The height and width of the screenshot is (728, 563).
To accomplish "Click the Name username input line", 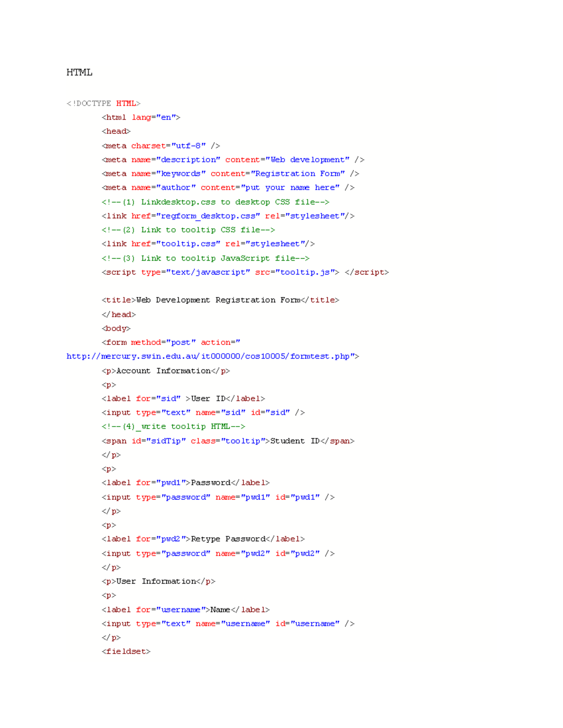I will pos(228,623).
